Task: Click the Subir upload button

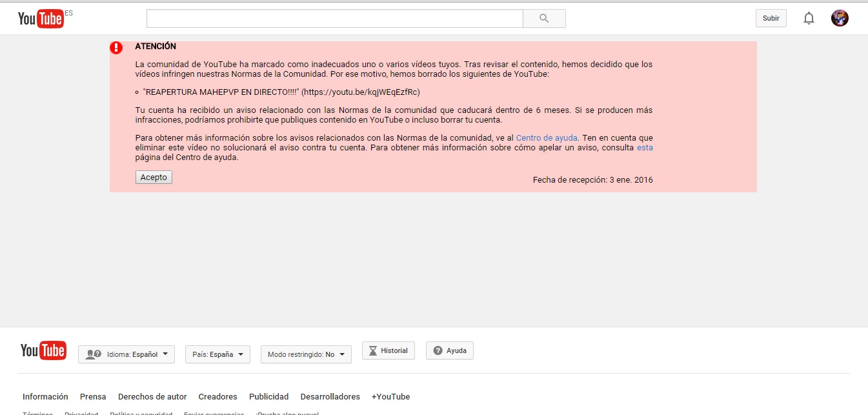Action: [x=771, y=18]
